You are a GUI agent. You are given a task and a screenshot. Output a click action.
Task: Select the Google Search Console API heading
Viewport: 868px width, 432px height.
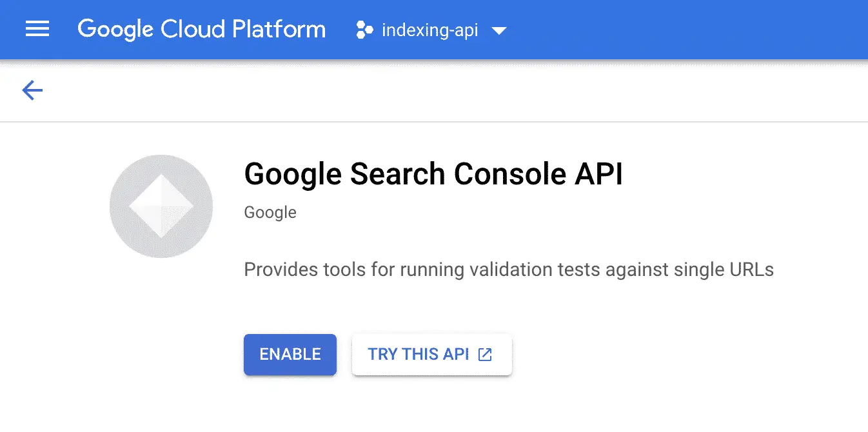(433, 174)
